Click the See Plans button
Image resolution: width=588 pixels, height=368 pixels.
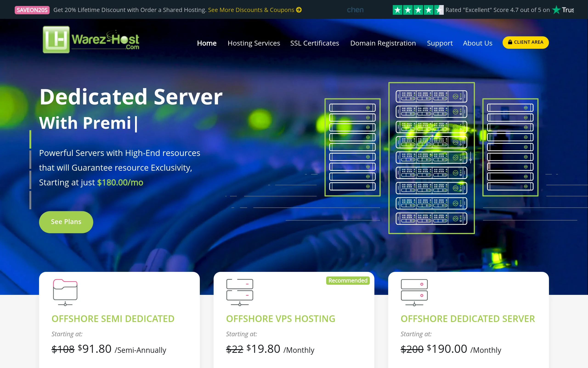(x=66, y=222)
